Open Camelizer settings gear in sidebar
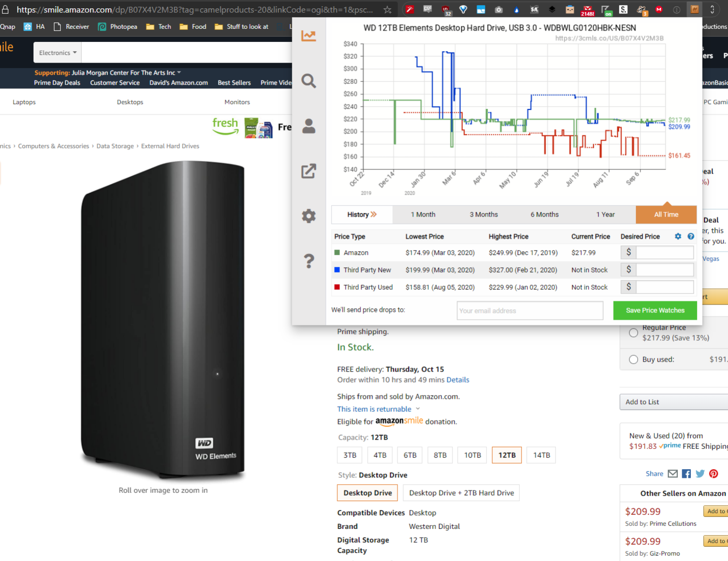This screenshot has height=561, width=728. point(308,216)
